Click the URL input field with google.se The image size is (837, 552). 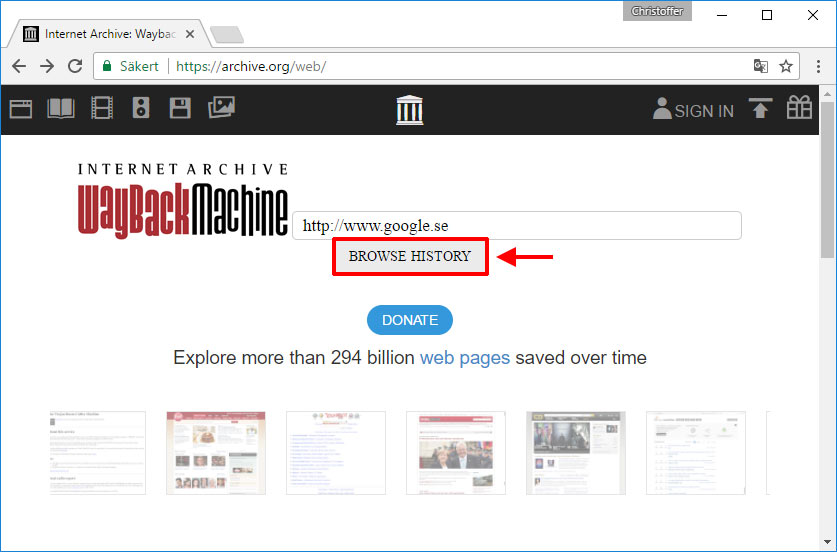tap(516, 226)
